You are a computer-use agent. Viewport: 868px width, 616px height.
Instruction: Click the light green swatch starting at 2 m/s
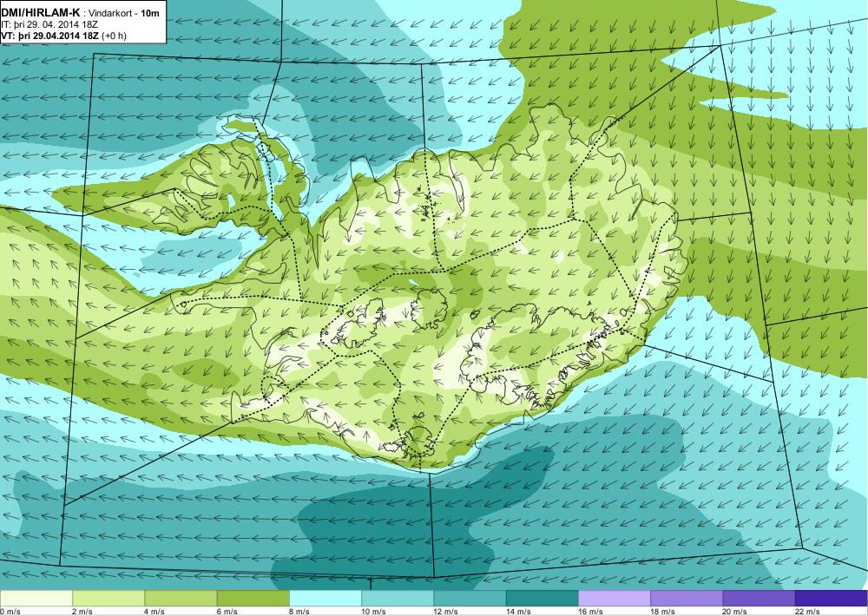[108, 599]
